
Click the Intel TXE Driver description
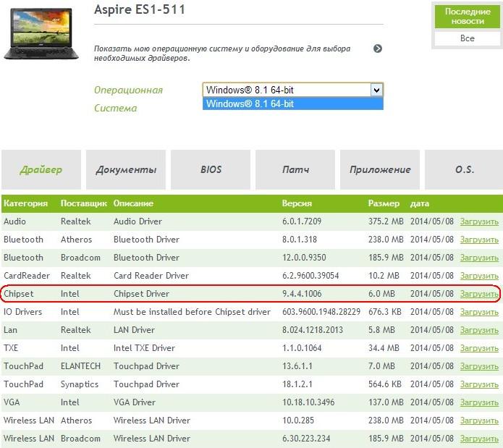(144, 348)
